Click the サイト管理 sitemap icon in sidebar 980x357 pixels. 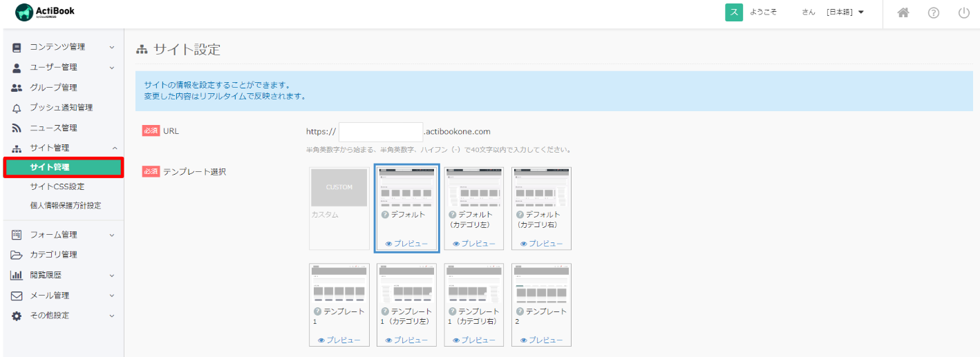click(17, 148)
